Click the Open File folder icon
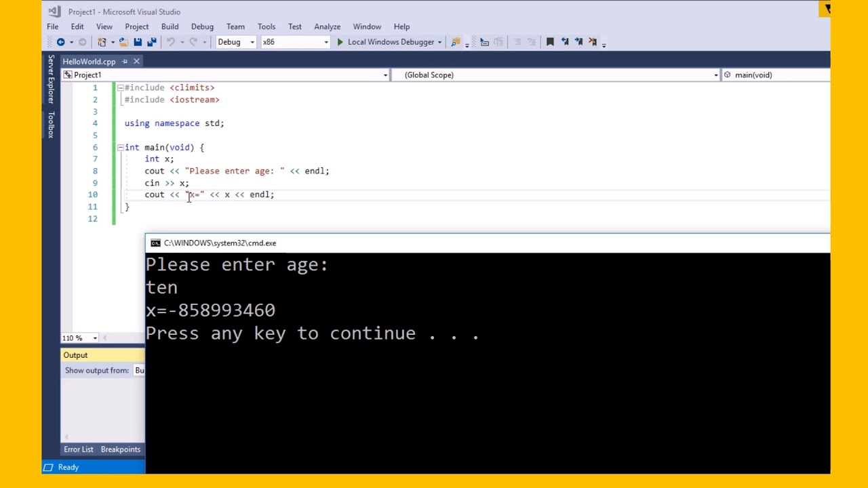The height and width of the screenshot is (488, 868). pos(123,42)
